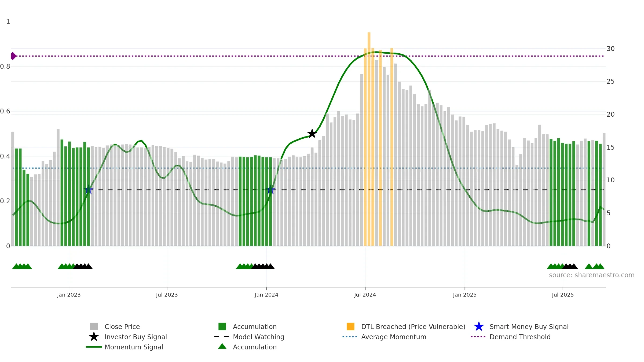The width and height of the screenshot is (644, 362).
Task: Click the black triangle cluster near Jan 2023
Action: (x=83, y=266)
